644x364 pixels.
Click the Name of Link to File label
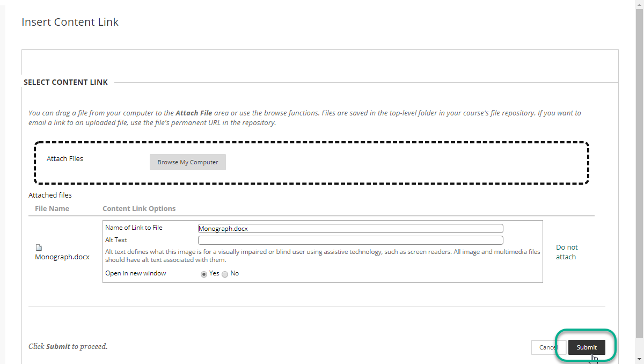(134, 228)
